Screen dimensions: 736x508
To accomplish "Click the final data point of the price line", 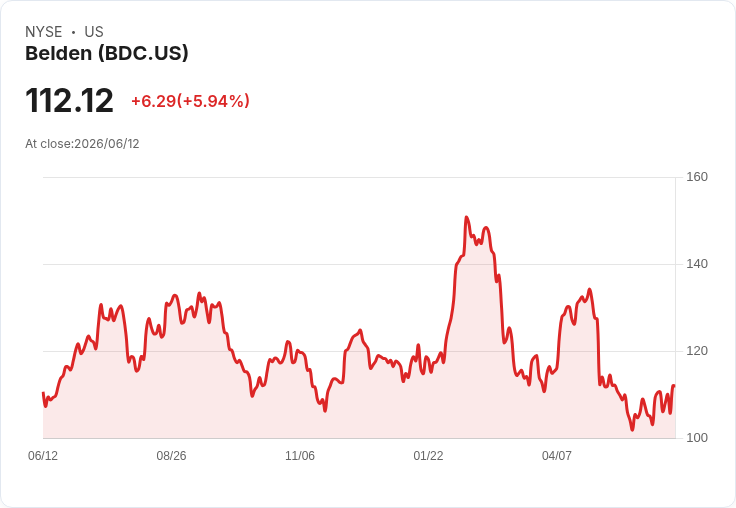I will (674, 385).
